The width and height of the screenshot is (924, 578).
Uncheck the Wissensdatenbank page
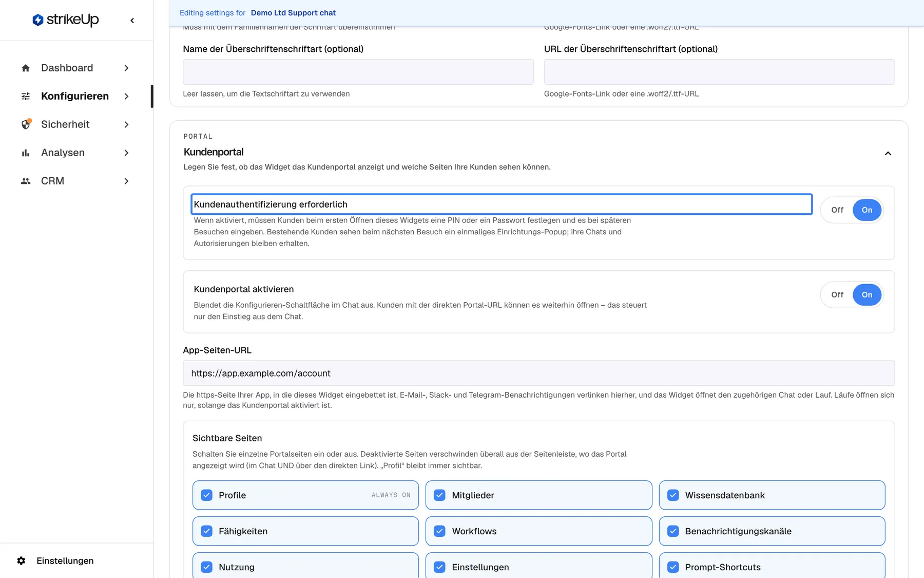click(x=673, y=495)
